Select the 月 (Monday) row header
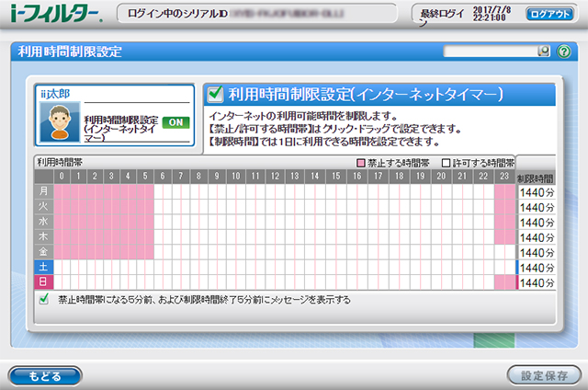 click(x=43, y=191)
